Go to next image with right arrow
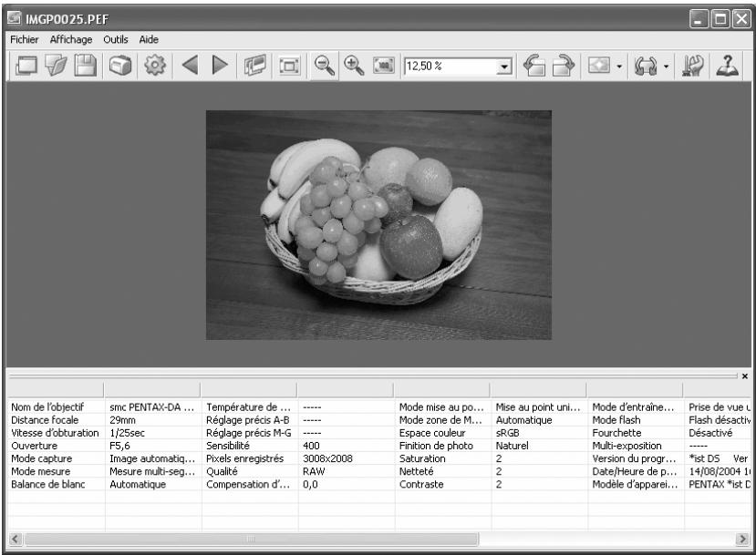Viewport: 756px width, 555px height. (220, 65)
